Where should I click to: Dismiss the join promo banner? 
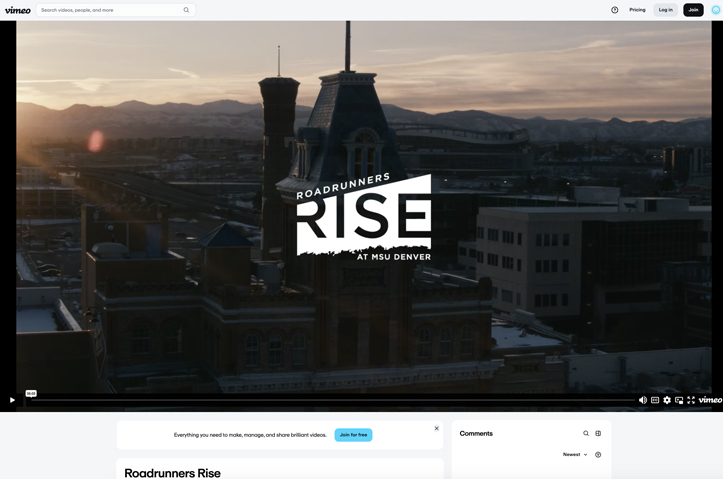(x=437, y=428)
